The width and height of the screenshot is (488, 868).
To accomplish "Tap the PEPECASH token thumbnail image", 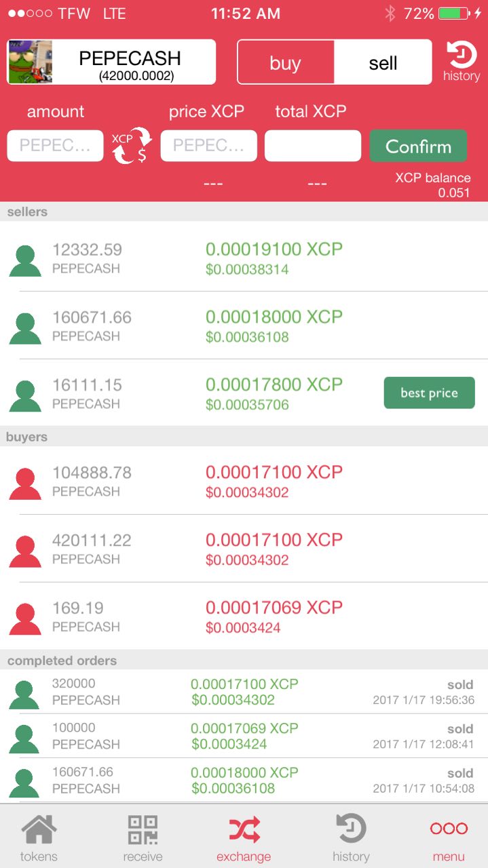I will pos(30,62).
